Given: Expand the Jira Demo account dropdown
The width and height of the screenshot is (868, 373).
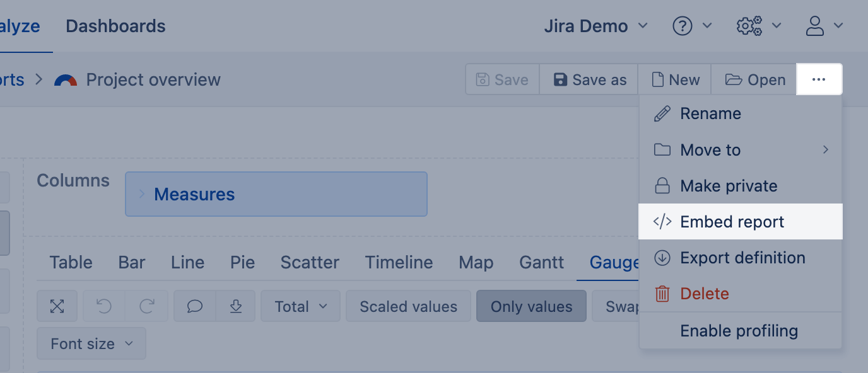Looking at the screenshot, I should [x=595, y=26].
